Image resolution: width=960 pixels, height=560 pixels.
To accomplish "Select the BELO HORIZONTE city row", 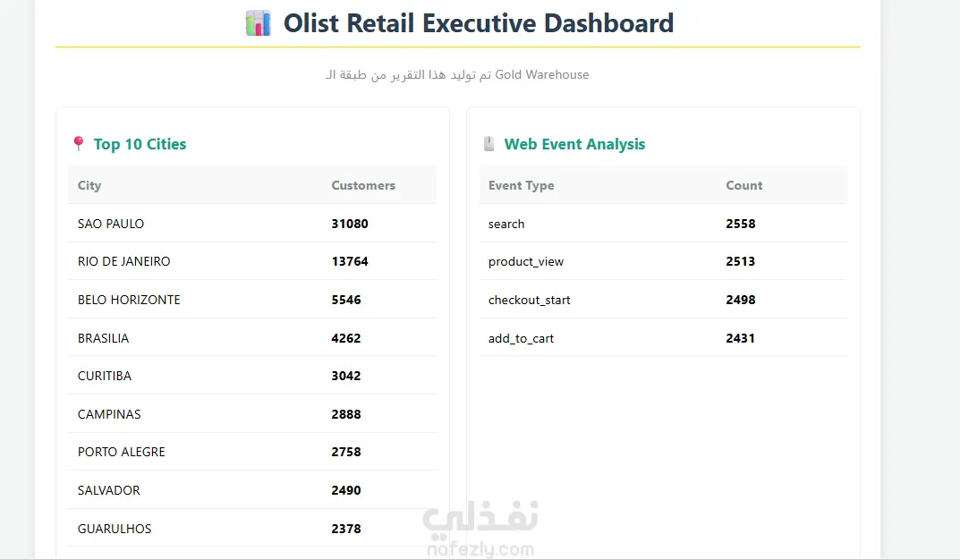I will click(x=252, y=300).
